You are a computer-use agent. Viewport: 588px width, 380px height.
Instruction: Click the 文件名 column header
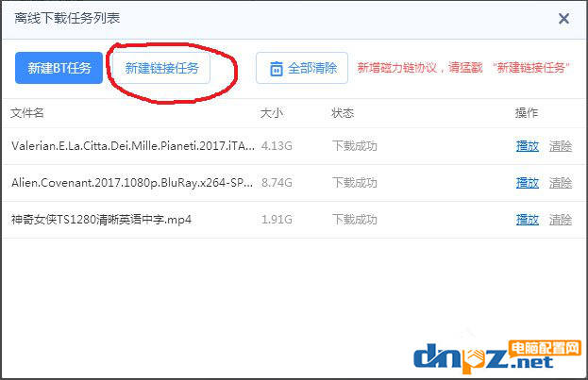pyautogui.click(x=27, y=113)
